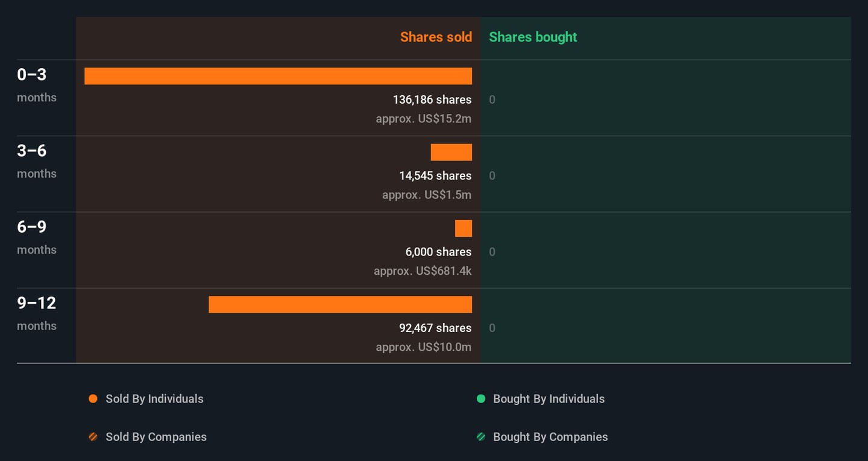Toggle the Bought By Companies legend label
Image resolution: width=868 pixels, height=461 pixels.
pos(550,437)
